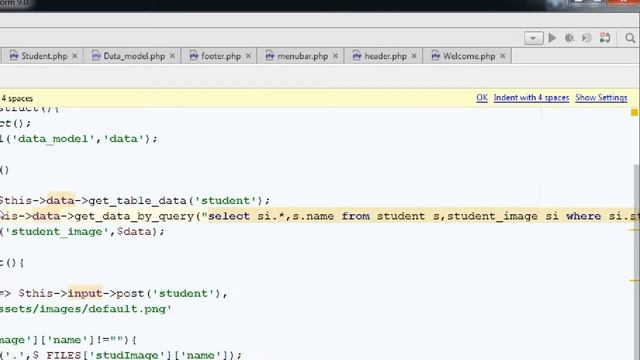Click the 'data_model' string literal

(x=53, y=139)
